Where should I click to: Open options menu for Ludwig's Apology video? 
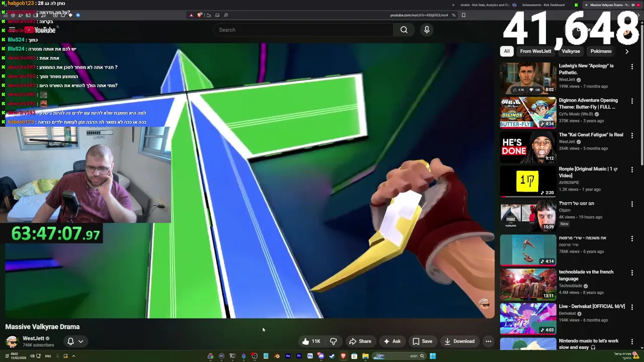pos(632,66)
